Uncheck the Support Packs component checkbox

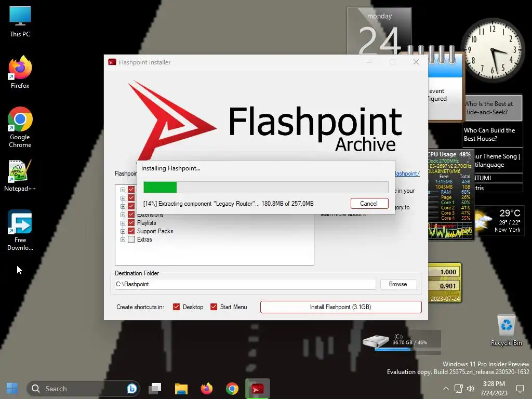pyautogui.click(x=131, y=231)
